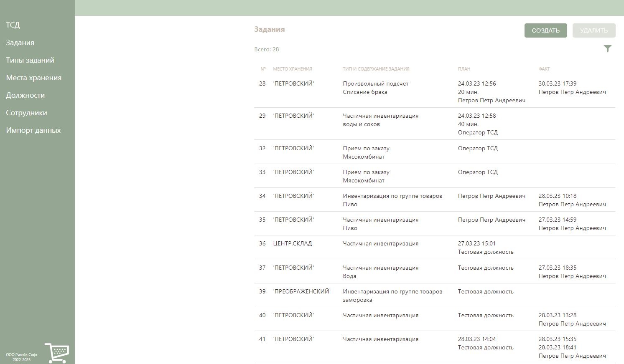Click fact date 27.03.23 18:35
The image size is (624, 364).
[x=558, y=268]
